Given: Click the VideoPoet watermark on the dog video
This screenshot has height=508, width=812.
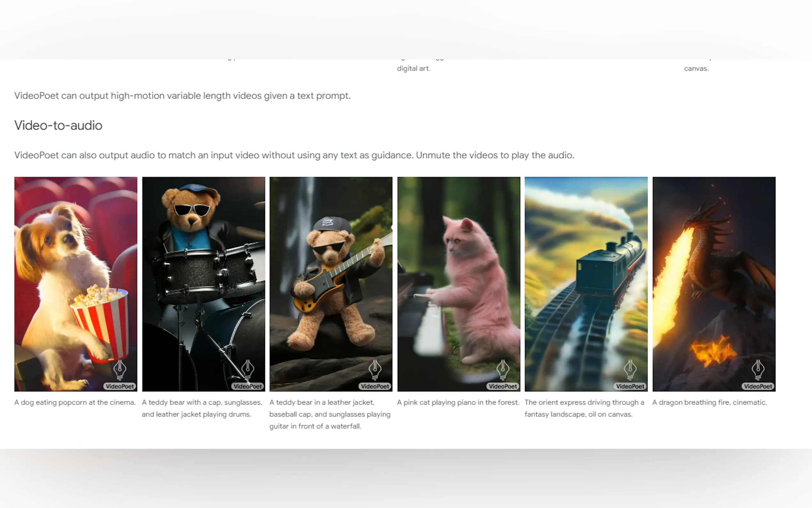Looking at the screenshot, I should [120, 386].
